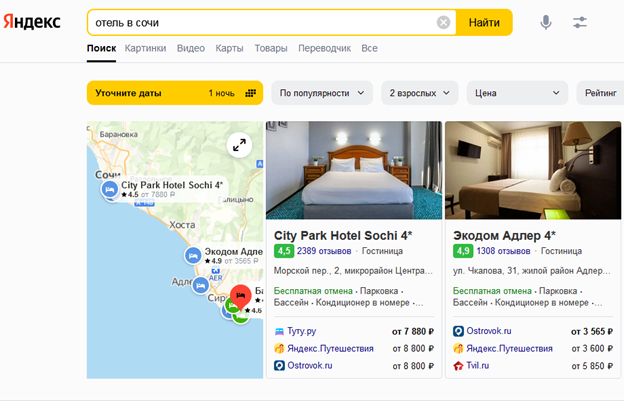
Task: Click Яндекс.Путешествия icon under Экодом Адлер
Action: coord(458,348)
